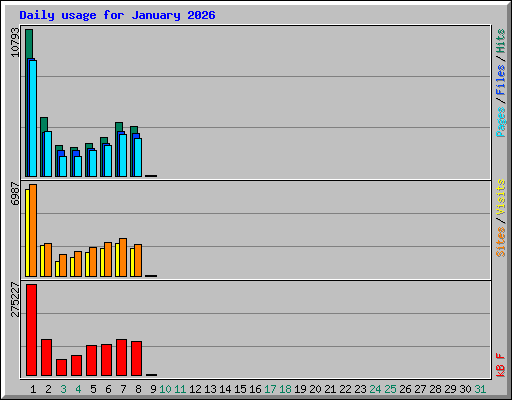Click the 'Hits' legend label

click(x=501, y=41)
